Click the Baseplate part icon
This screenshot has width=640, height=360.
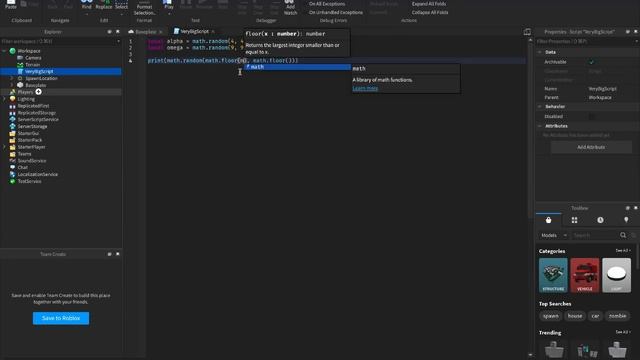tap(20, 85)
